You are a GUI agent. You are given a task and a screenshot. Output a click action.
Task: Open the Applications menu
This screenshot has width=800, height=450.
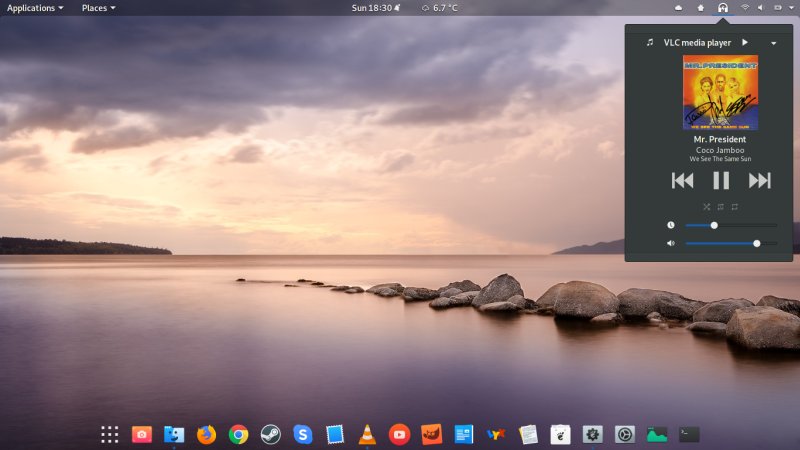coord(35,8)
